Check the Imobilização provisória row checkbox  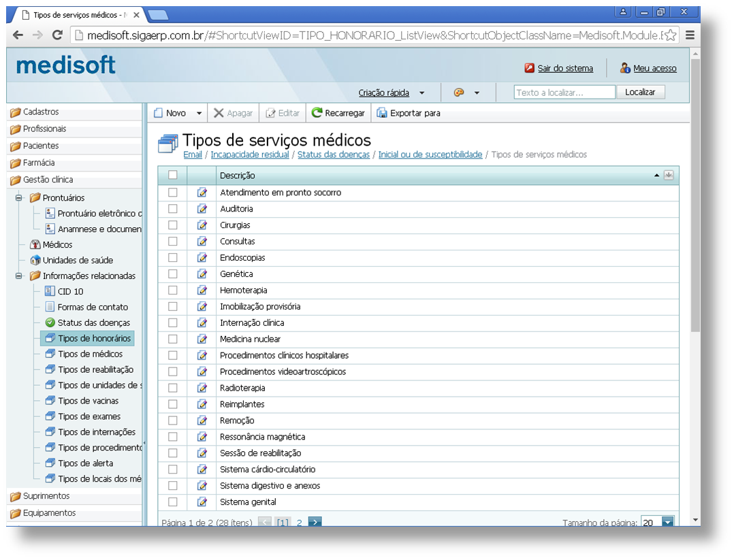tap(173, 306)
